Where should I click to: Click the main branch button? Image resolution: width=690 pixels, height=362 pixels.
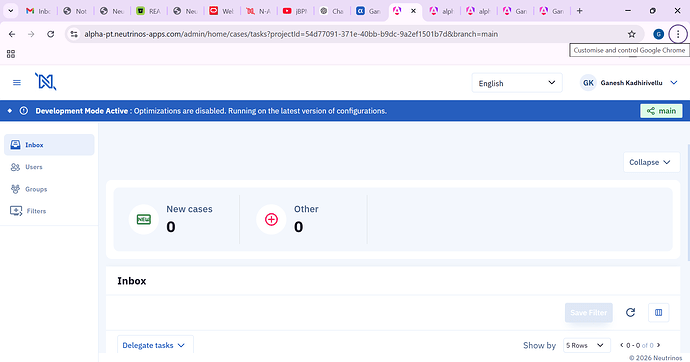661,111
